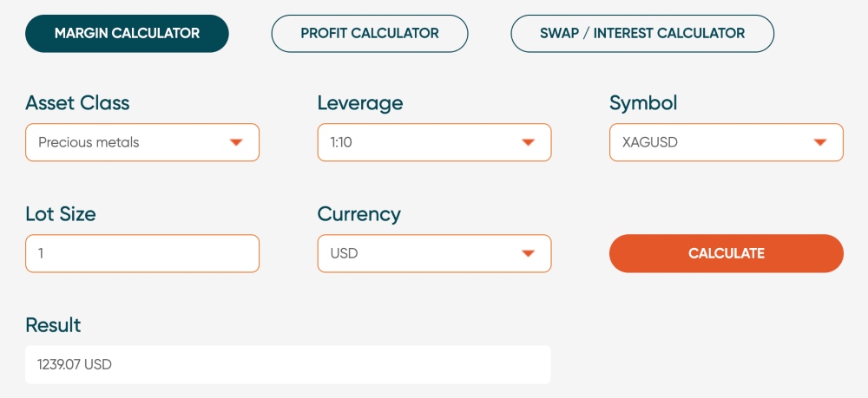Click the orange arrow in Currency dropdown
The height and width of the screenshot is (398, 868).
pos(528,254)
